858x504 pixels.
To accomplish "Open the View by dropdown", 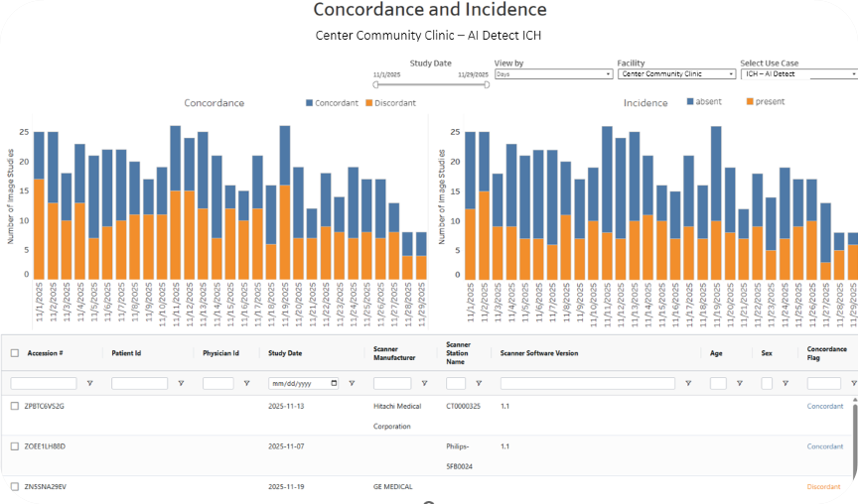I will click(x=553, y=73).
